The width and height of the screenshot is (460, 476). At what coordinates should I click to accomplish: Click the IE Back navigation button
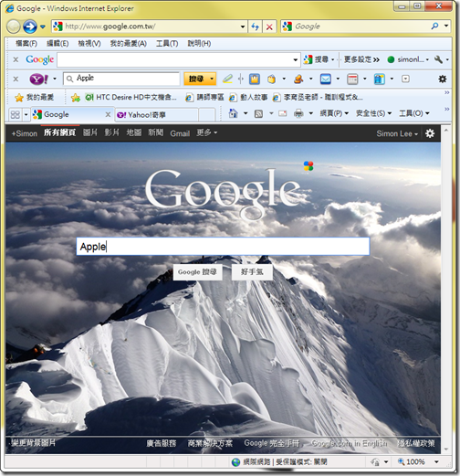click(x=14, y=26)
